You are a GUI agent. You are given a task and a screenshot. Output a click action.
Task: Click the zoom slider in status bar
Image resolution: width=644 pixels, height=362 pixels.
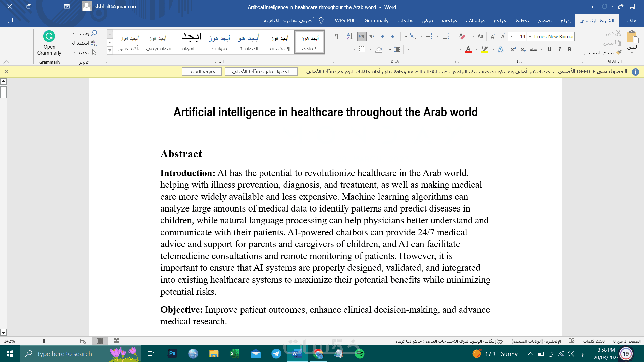tap(44, 341)
